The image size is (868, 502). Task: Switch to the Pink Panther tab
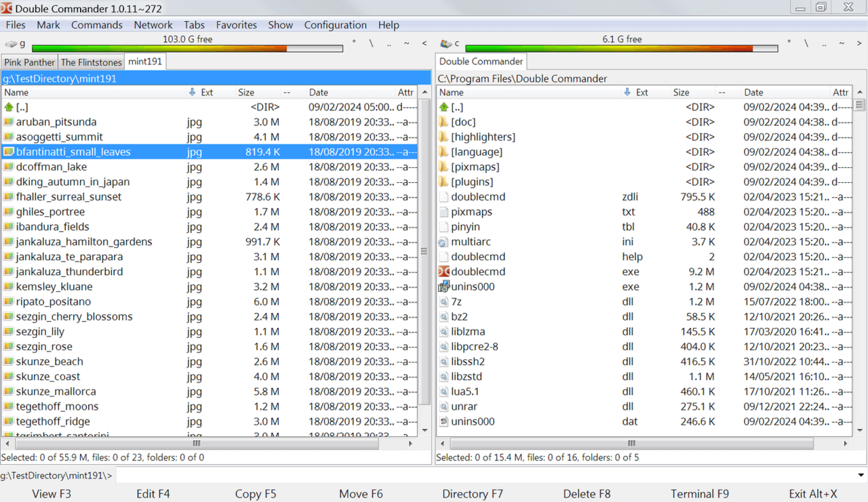30,62
